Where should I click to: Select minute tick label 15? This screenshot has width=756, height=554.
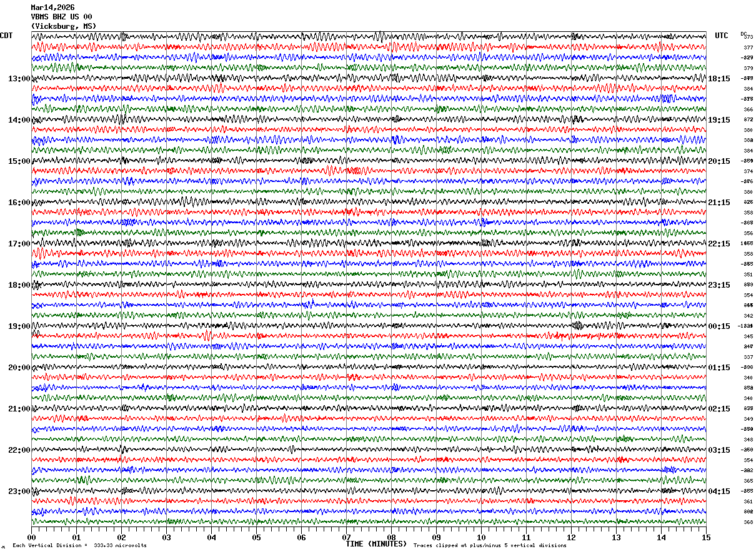coord(706,537)
